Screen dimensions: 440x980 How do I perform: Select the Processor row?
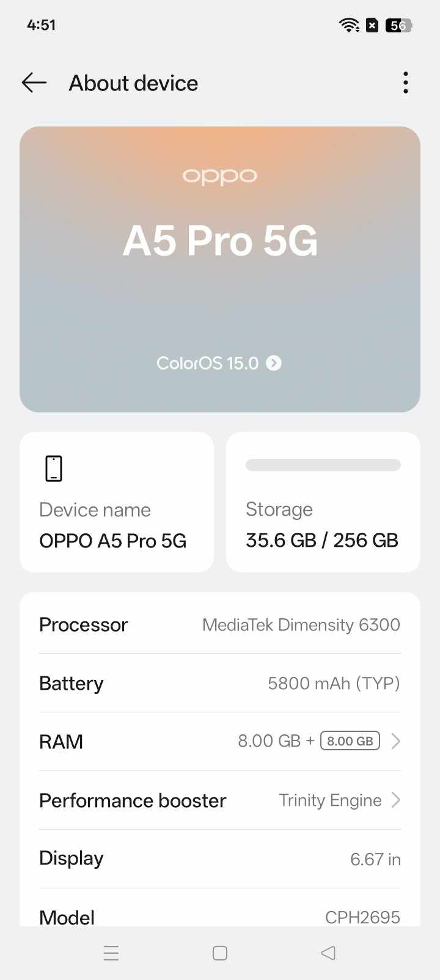click(220, 624)
